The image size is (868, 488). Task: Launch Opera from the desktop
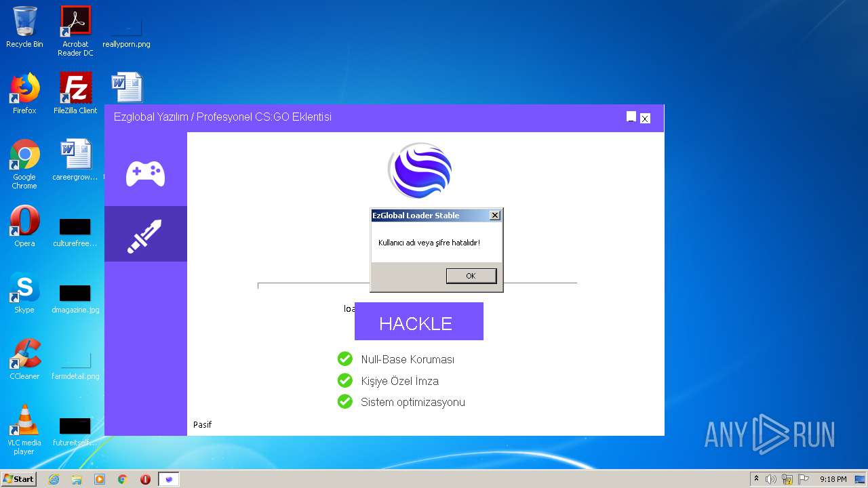[x=24, y=226]
